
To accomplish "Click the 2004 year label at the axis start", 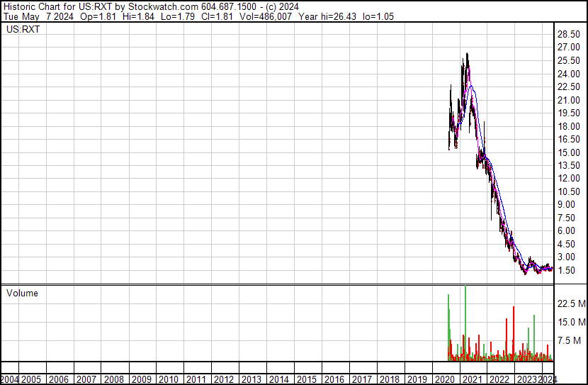I will (x=10, y=379).
